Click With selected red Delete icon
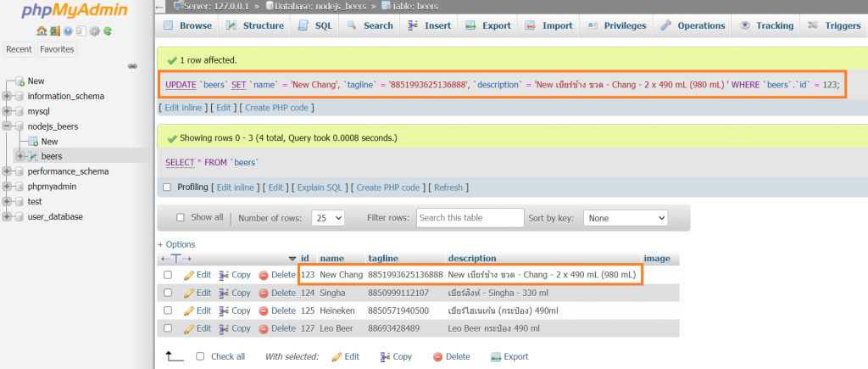868x369 pixels. pos(438,357)
